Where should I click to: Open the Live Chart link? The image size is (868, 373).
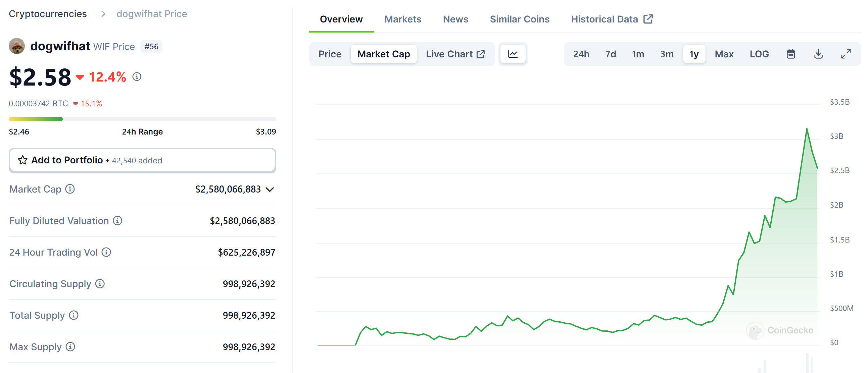[455, 54]
